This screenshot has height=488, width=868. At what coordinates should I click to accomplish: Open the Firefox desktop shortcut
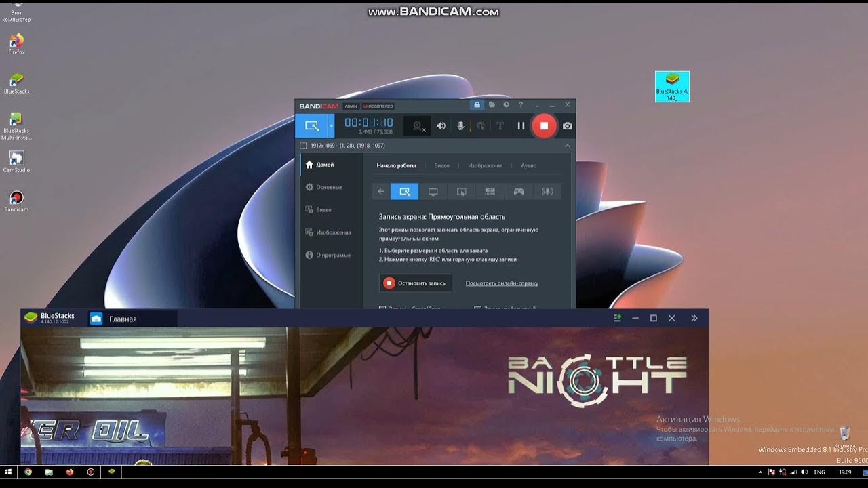16,43
